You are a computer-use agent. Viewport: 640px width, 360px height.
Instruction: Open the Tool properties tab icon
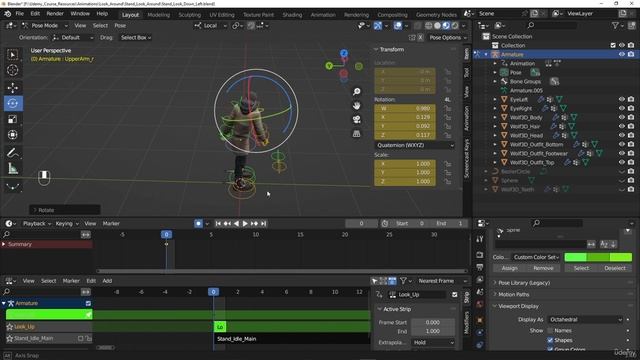point(480,239)
